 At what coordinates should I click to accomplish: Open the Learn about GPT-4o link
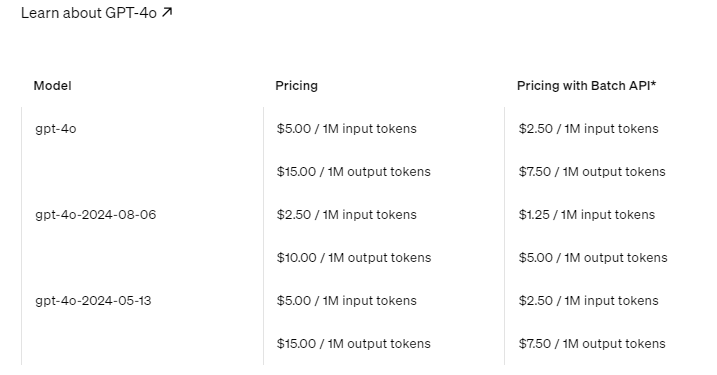tap(96, 13)
